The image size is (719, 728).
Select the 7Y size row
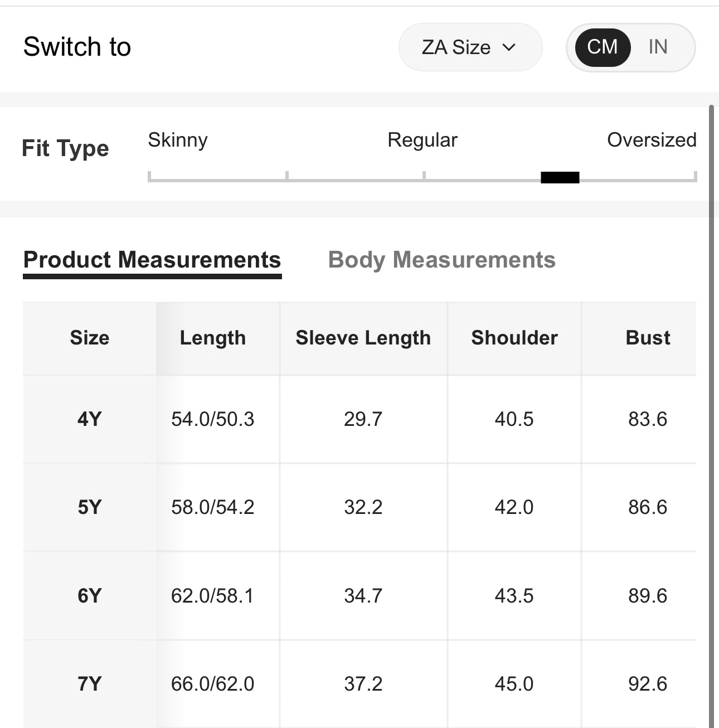[90, 684]
